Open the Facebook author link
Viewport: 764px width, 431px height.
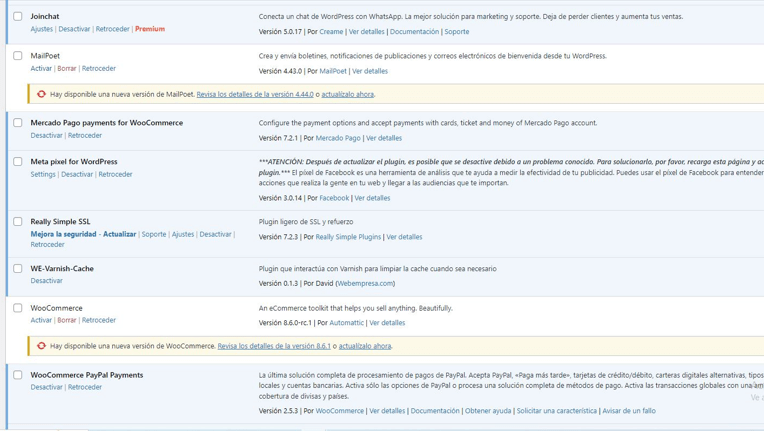pos(334,198)
